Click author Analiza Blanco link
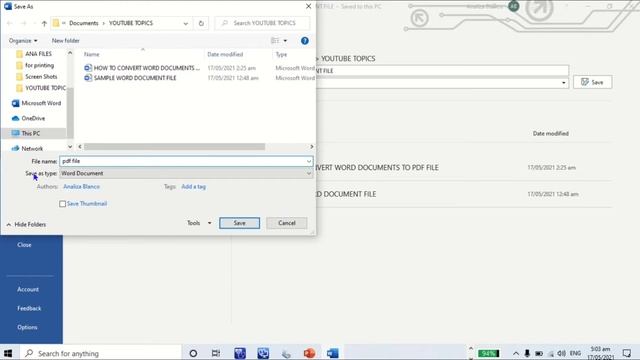This screenshot has height=360, width=640. coord(81,187)
